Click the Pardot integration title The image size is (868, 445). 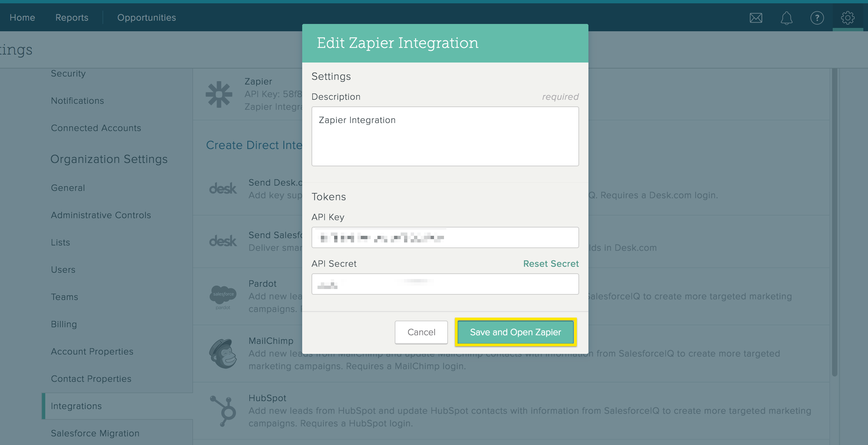(x=263, y=284)
